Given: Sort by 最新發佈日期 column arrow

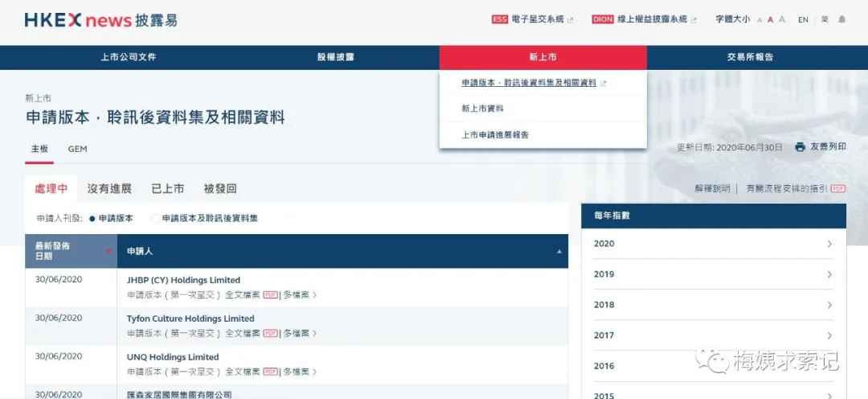Looking at the screenshot, I should [108, 251].
